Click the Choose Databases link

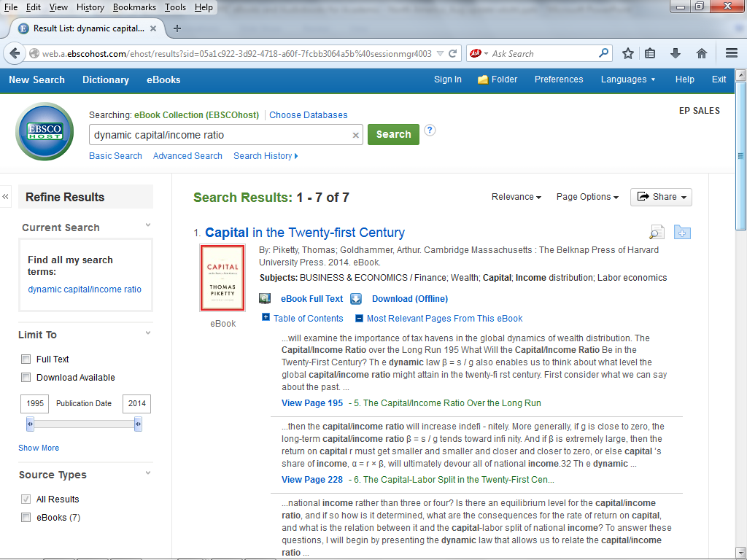point(309,114)
